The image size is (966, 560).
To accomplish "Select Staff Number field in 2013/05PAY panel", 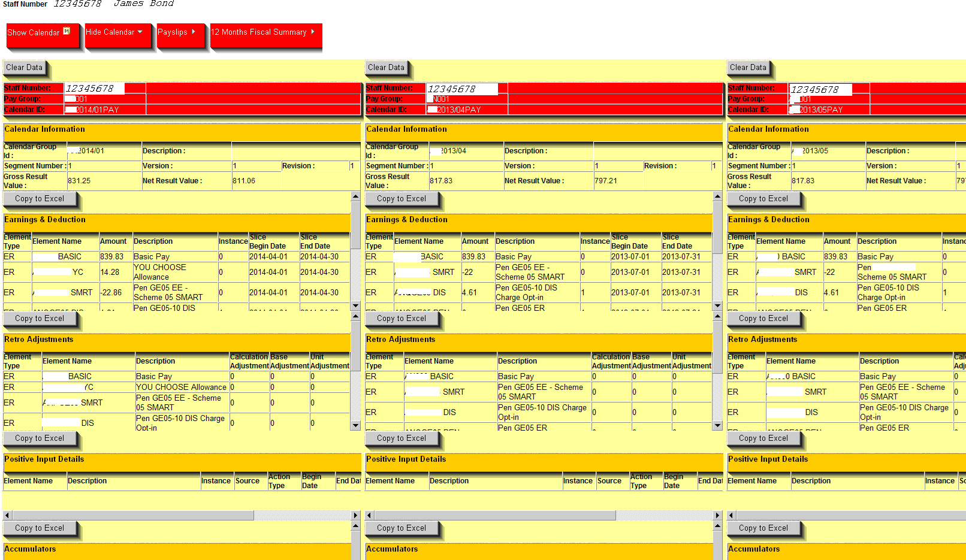I will click(820, 90).
